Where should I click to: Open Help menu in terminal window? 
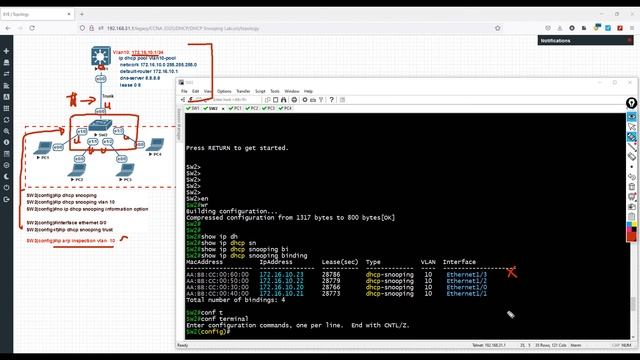[x=308, y=91]
